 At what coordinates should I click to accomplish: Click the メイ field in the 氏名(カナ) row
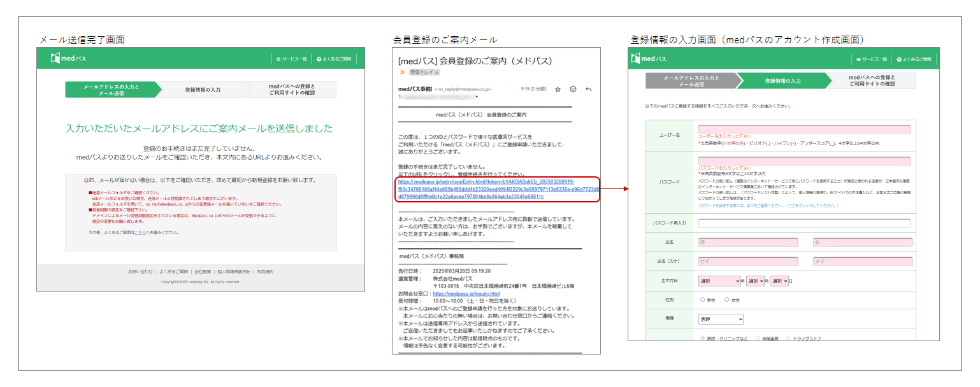tap(861, 262)
